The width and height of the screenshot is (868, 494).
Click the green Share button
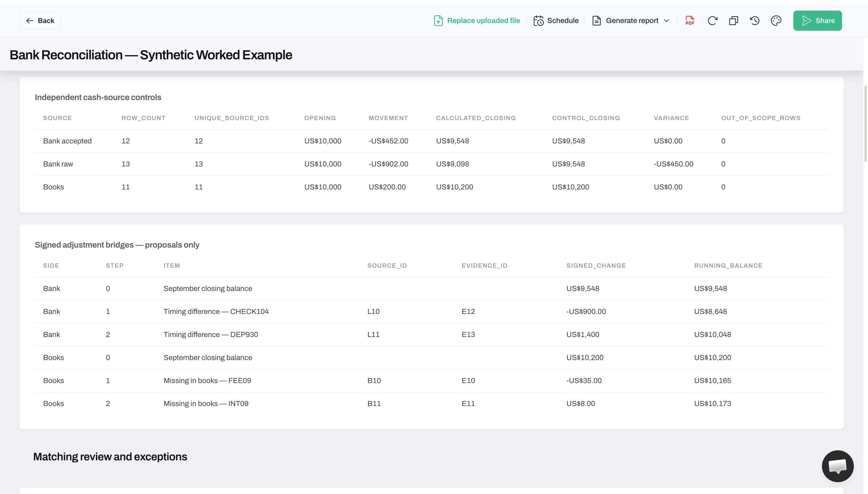818,21
